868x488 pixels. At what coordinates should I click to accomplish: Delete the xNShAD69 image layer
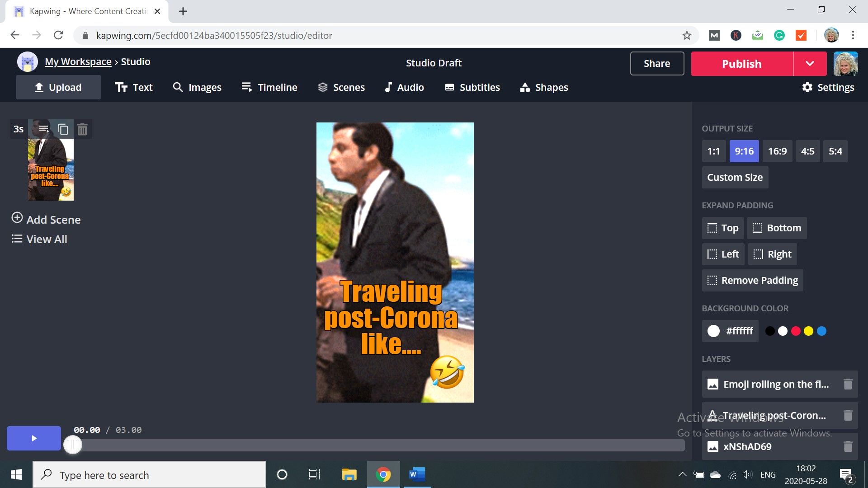(848, 446)
